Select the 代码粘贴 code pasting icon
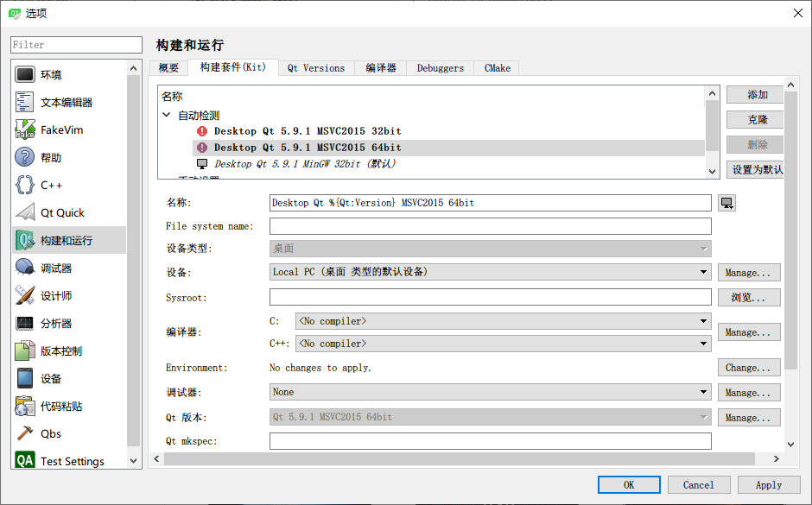Image resolution: width=812 pixels, height=505 pixels. 25,407
